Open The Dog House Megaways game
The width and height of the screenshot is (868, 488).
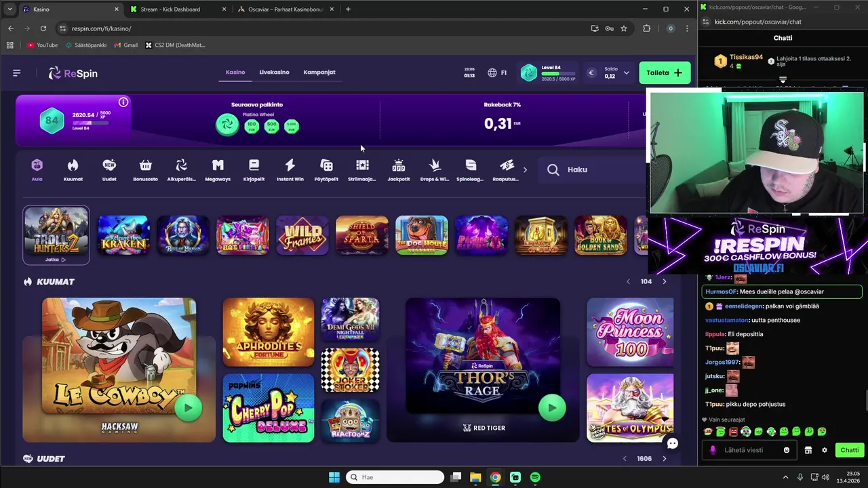point(422,235)
